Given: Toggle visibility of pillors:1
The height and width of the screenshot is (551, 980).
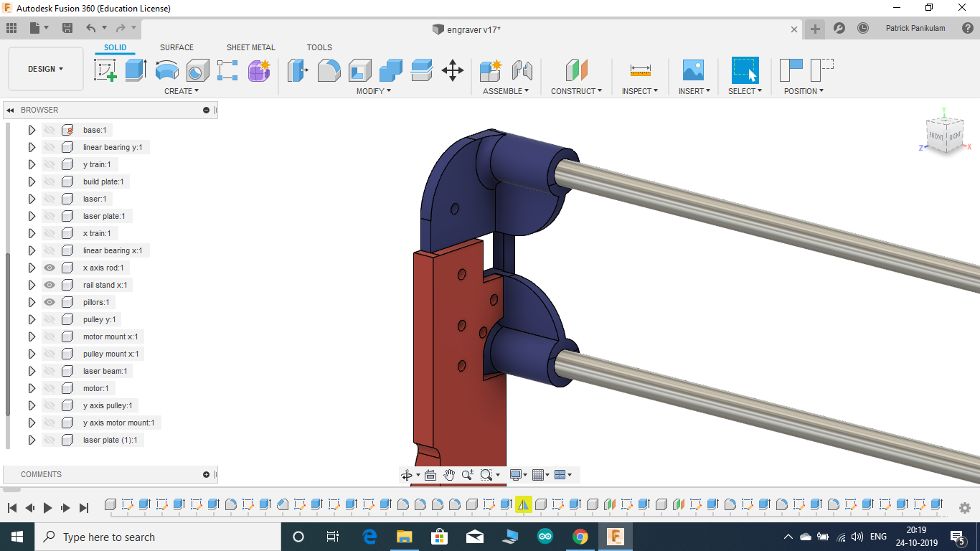Looking at the screenshot, I should click(x=49, y=301).
